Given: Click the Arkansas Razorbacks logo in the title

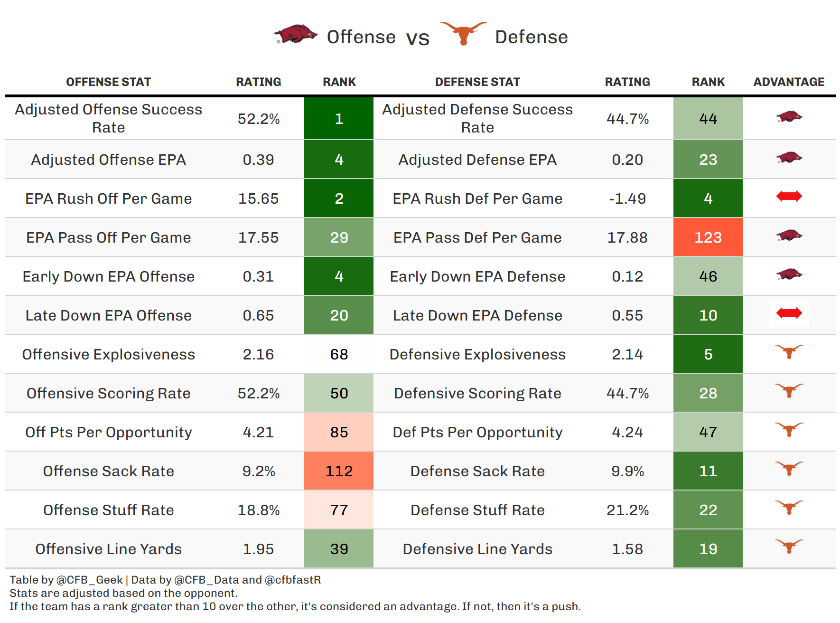Looking at the screenshot, I should (296, 35).
